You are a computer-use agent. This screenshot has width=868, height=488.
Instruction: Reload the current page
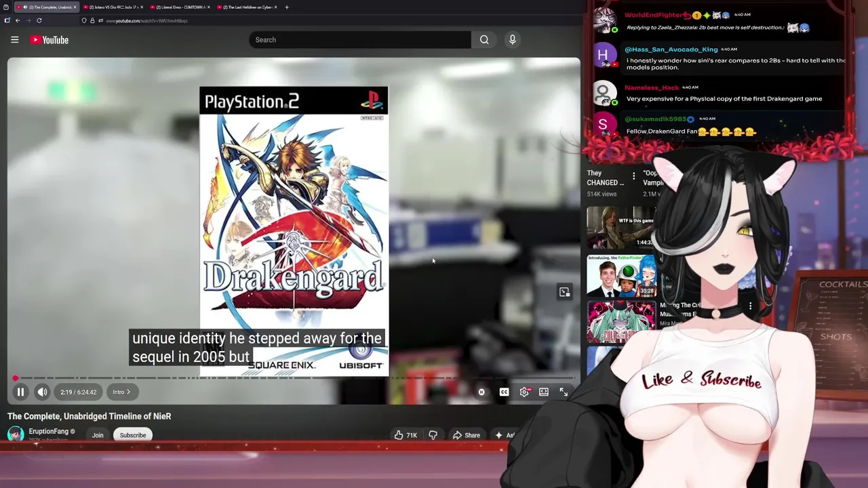tap(39, 20)
